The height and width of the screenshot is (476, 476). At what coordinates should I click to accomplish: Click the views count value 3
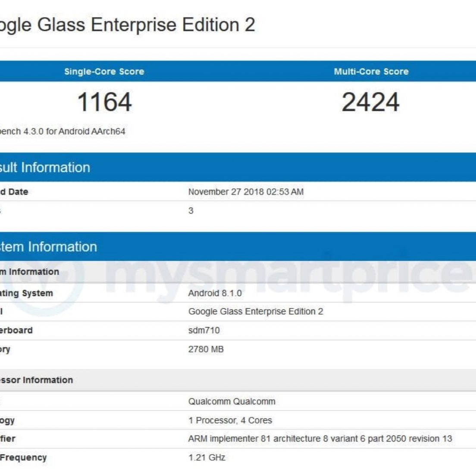pyautogui.click(x=191, y=211)
